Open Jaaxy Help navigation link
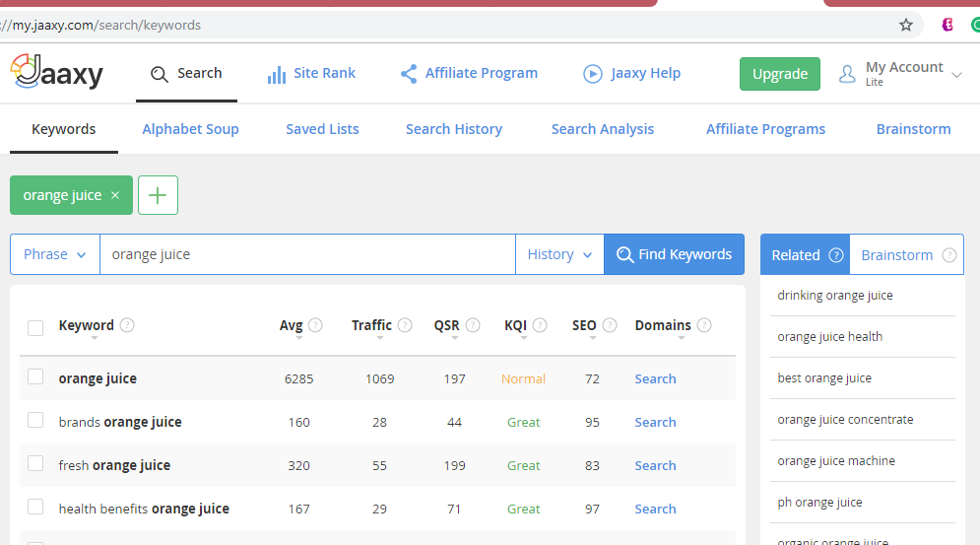980x545 pixels. 646,73
